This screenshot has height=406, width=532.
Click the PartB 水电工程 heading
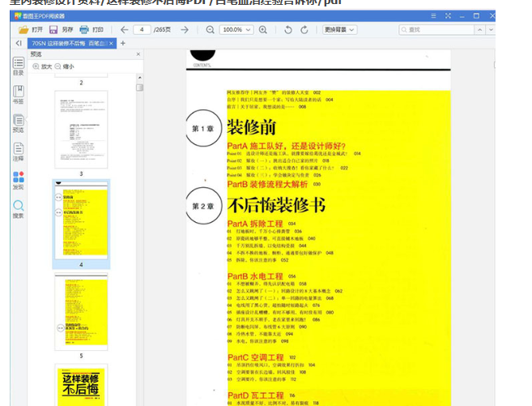coord(255,276)
